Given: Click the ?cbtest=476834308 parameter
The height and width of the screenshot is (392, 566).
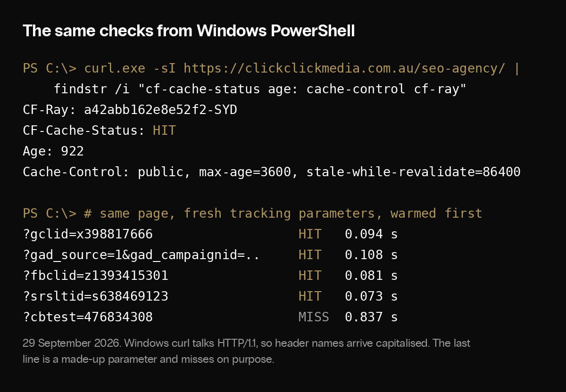Looking at the screenshot, I should pyautogui.click(x=88, y=317).
